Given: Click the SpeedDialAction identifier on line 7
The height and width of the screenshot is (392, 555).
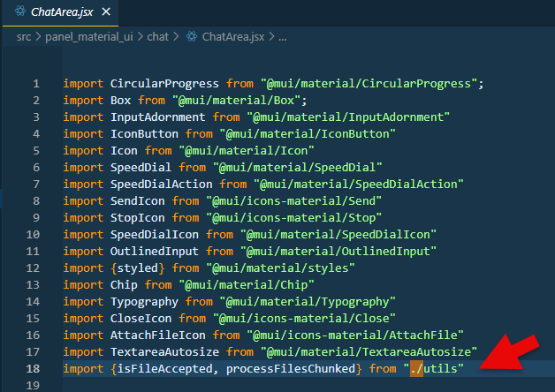Looking at the screenshot, I should pos(161,184).
